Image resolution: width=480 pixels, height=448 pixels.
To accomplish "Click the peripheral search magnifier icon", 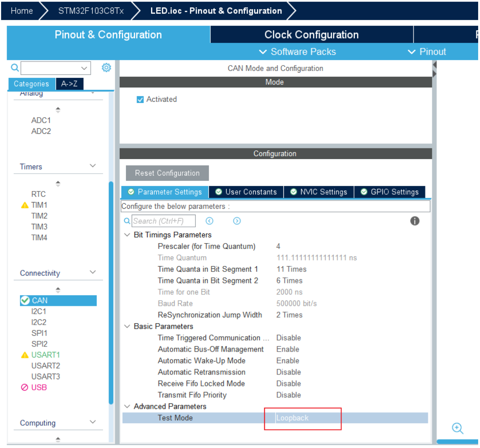I will [15, 68].
